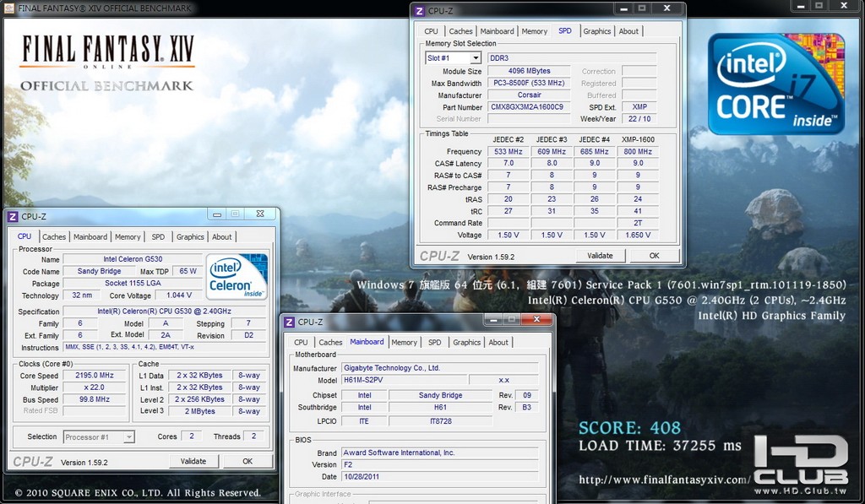Viewport: 865px width, 504px height.
Task: Switch to CPU tab in Mainboard window
Action: click(x=302, y=343)
